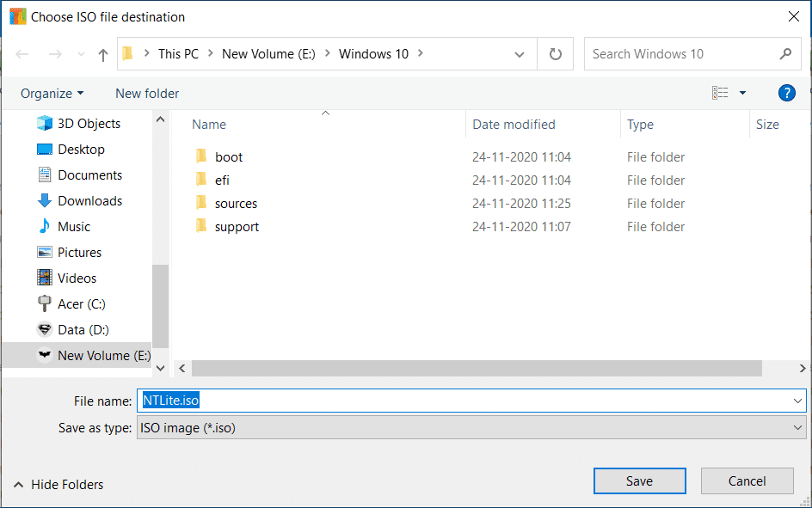Click the 3D Objects cube icon
The width and height of the screenshot is (812, 508).
[45, 123]
